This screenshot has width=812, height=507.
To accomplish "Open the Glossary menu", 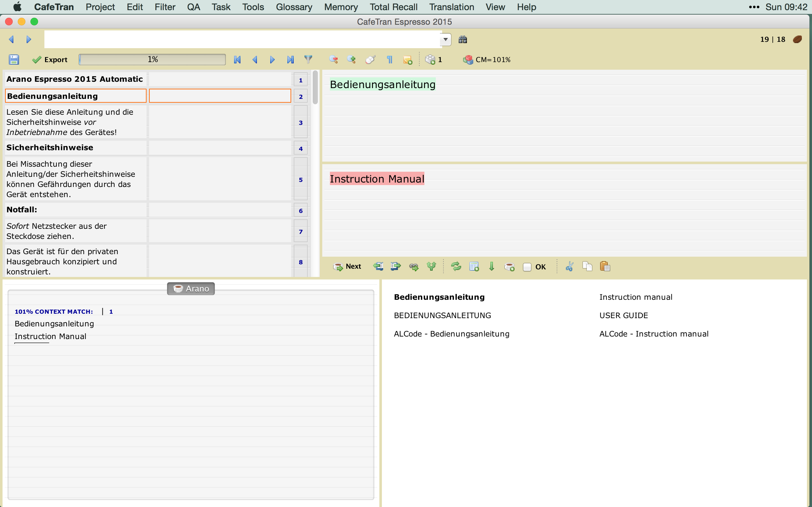I will 294,7.
